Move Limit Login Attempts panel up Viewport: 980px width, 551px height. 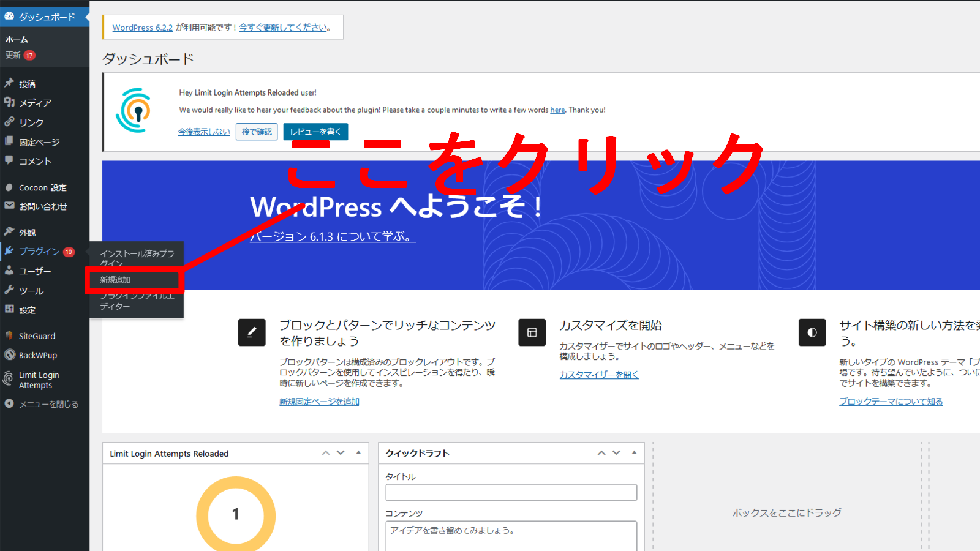tap(326, 453)
